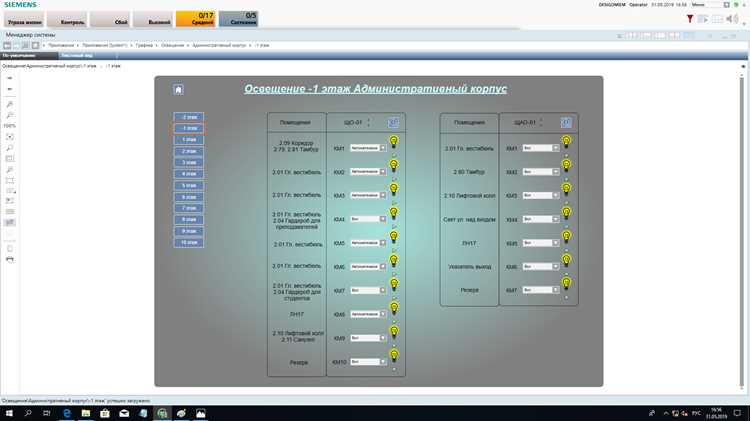
Task: Click the Приложения breadcrumb item
Action: 61,45
